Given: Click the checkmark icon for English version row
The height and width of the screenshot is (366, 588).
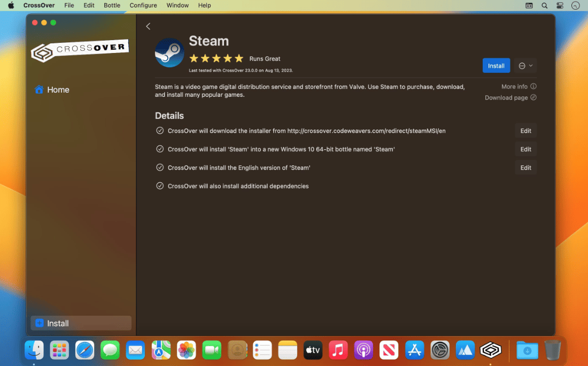Looking at the screenshot, I should tap(160, 167).
